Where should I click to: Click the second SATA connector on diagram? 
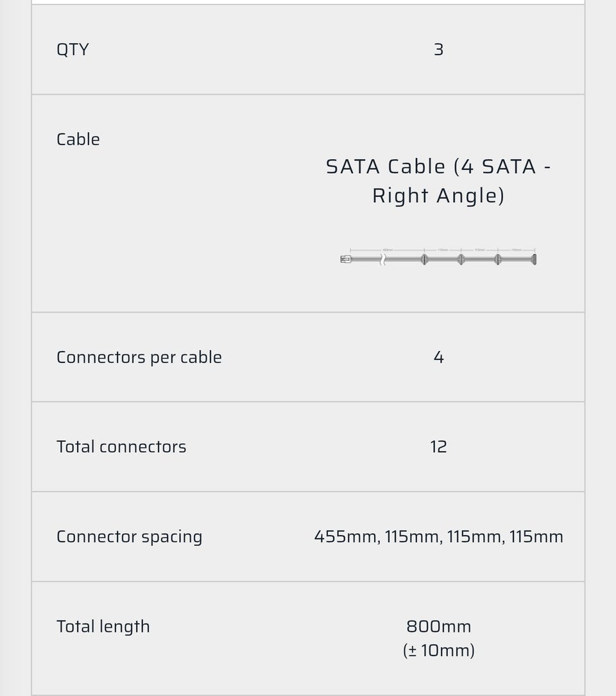tap(461, 259)
